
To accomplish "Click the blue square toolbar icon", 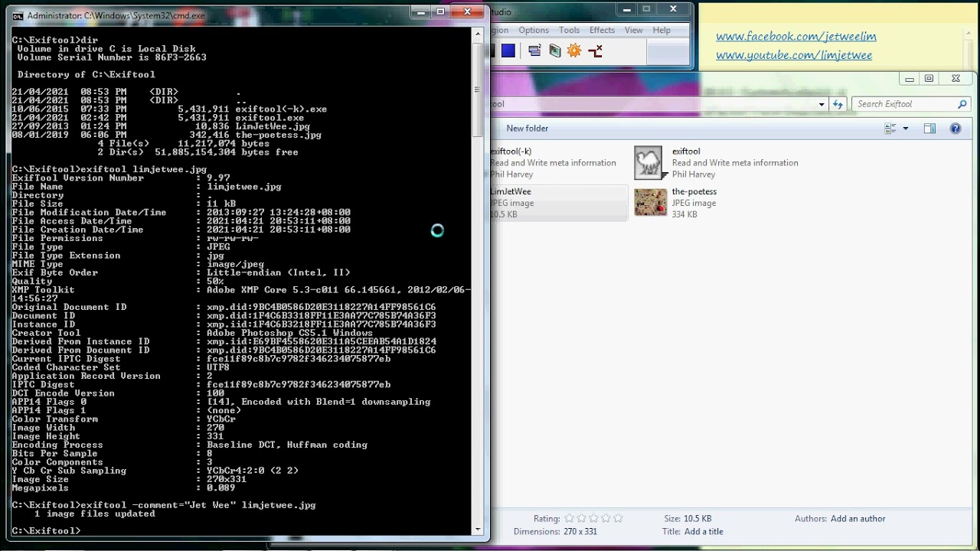I will [x=508, y=51].
